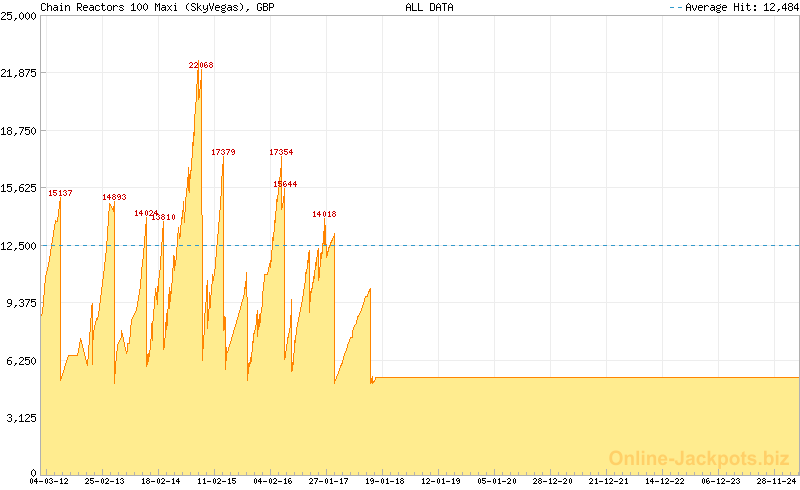This screenshot has width=800, height=490.
Task: Click the 04-03-12 date on x-axis
Action: [49, 481]
